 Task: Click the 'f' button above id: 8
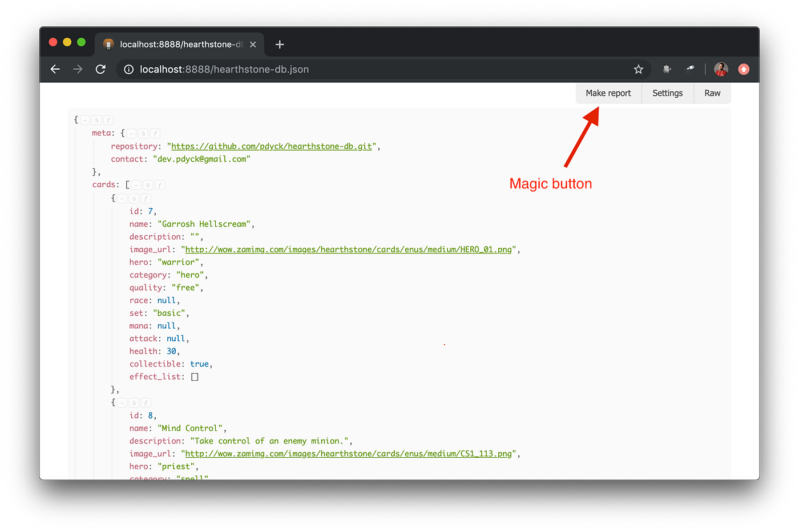(146, 403)
